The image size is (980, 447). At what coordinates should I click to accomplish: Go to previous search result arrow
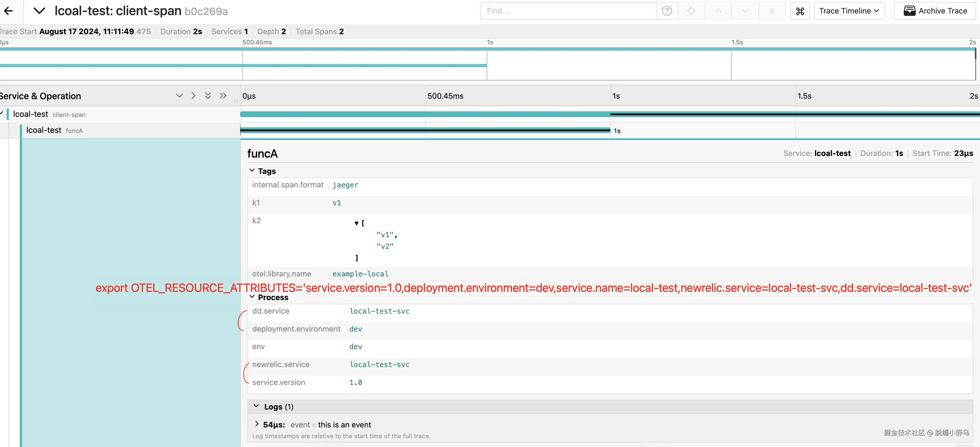[x=718, y=11]
